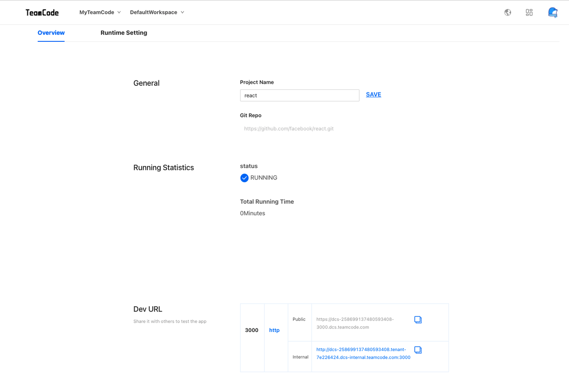Select the port 3000 cell
This screenshot has width=569, height=392.
pos(252,330)
